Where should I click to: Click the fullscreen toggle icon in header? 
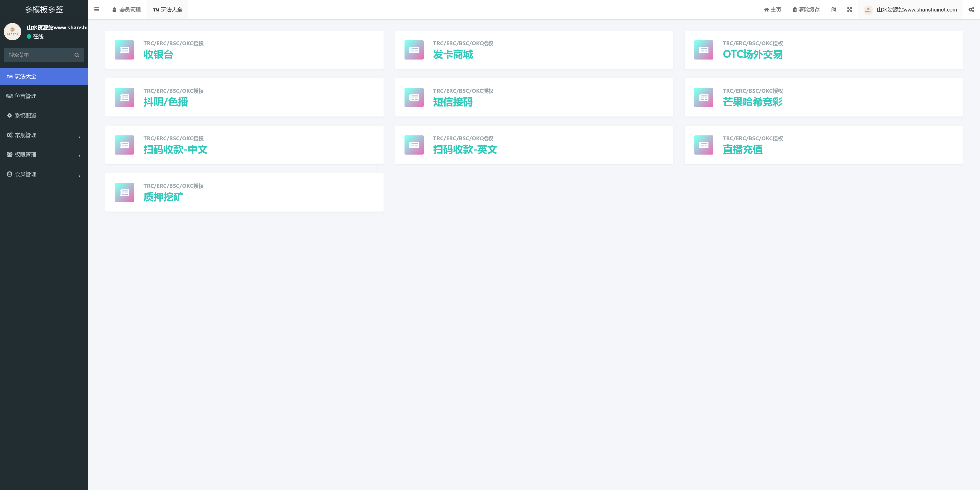850,9
